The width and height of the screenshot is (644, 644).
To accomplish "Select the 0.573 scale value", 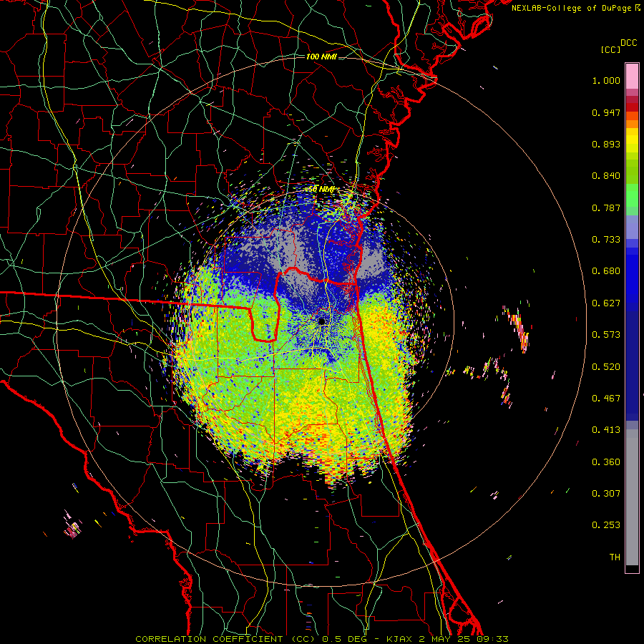I will (606, 335).
